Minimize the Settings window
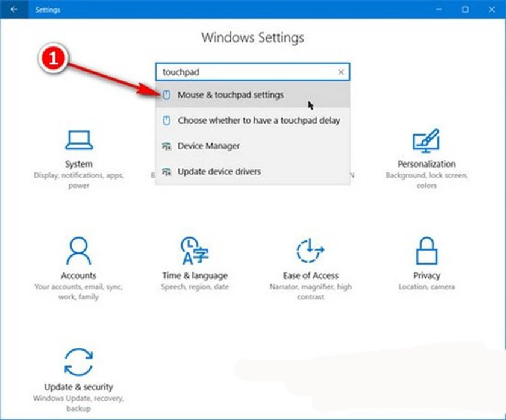The width and height of the screenshot is (506, 420). click(439, 10)
